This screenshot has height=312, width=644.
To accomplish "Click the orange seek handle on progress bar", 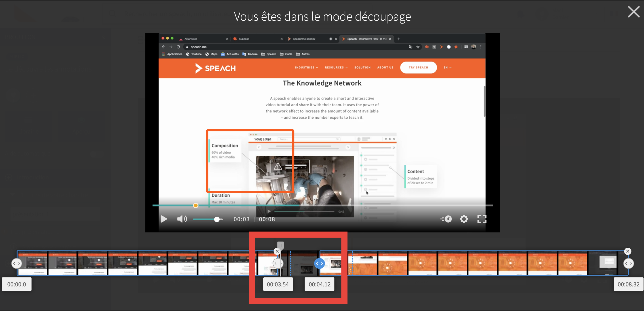I will (x=196, y=205).
